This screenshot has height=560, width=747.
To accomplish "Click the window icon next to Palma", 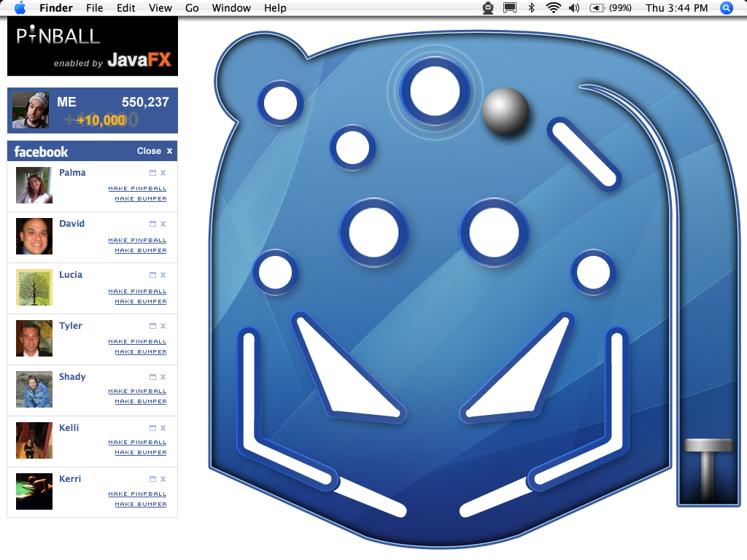I will (152, 173).
